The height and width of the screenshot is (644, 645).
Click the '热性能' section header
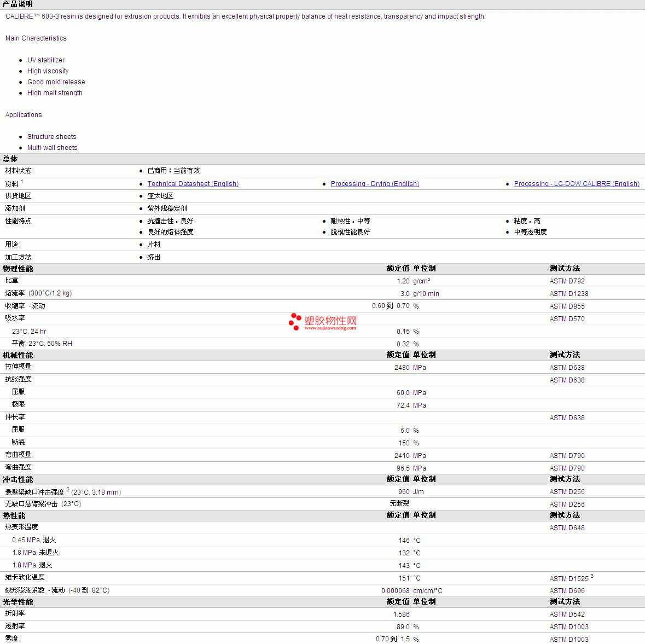click(x=14, y=516)
